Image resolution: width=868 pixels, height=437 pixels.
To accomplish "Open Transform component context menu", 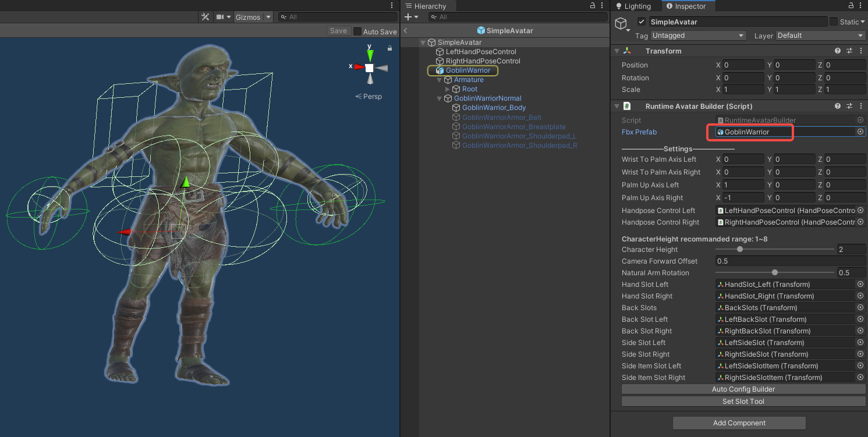I will [860, 51].
